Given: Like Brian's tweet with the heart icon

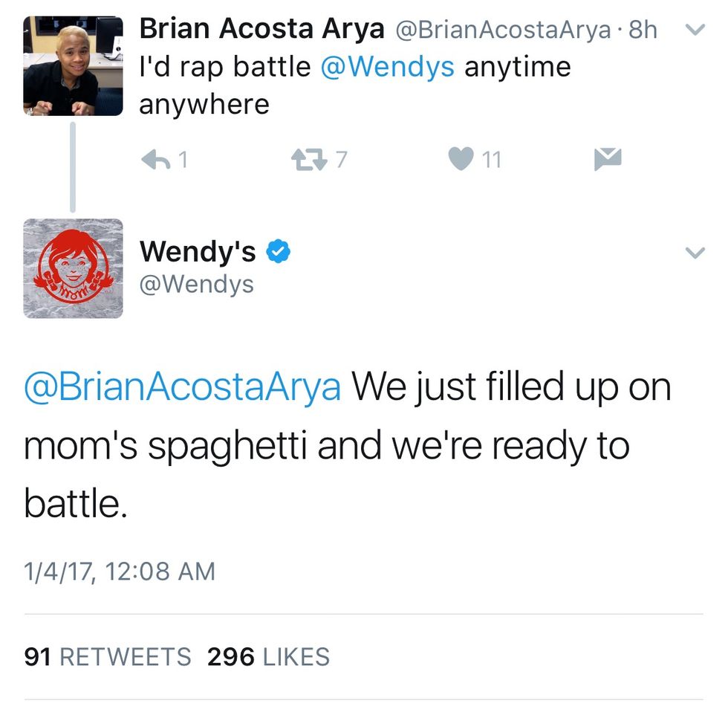Looking at the screenshot, I should click(x=461, y=159).
